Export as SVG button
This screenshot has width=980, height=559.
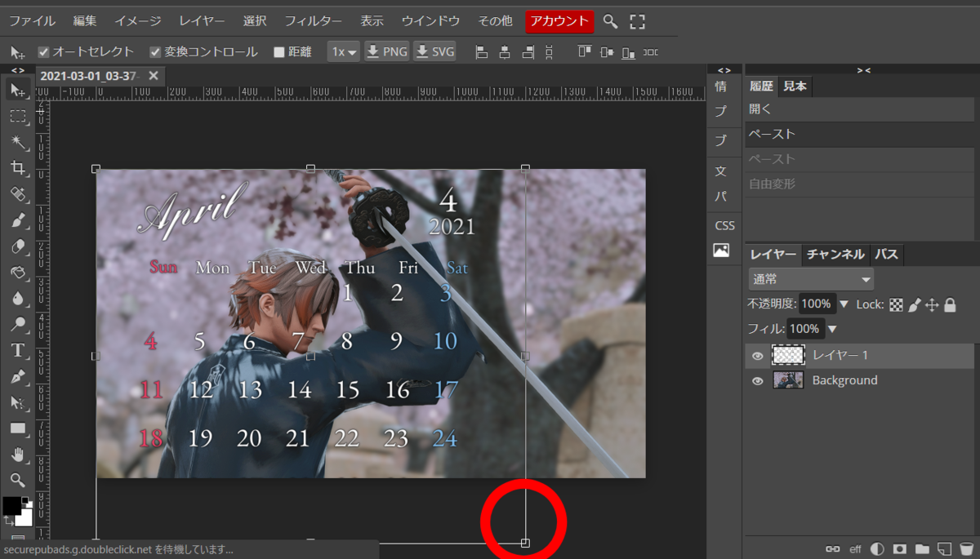[434, 52]
